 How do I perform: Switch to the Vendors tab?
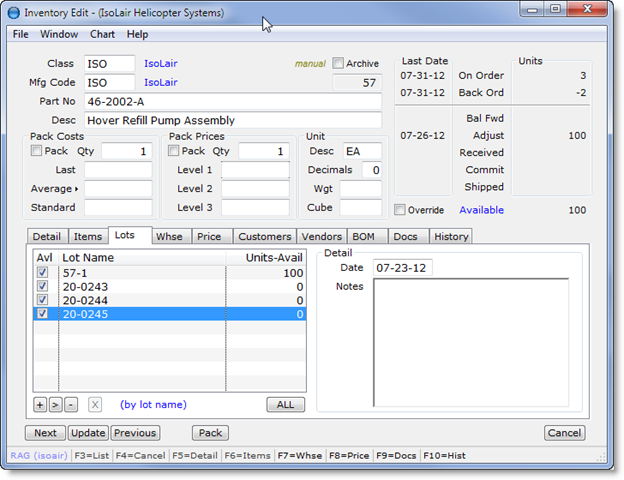coord(322,236)
